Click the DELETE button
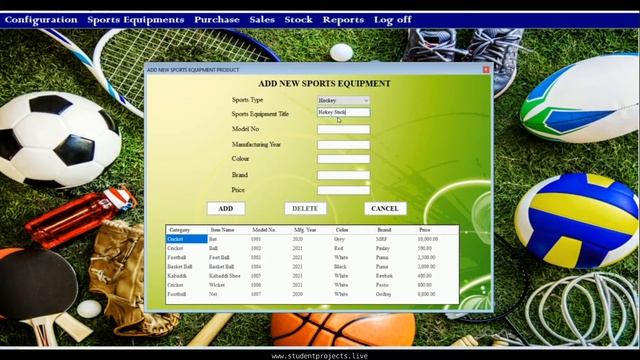The width and height of the screenshot is (640, 360). 305,209
